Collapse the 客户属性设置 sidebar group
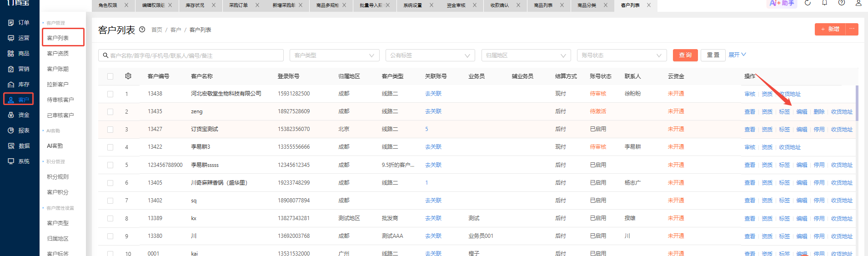Viewport: 868px width, 256px height. (58, 208)
